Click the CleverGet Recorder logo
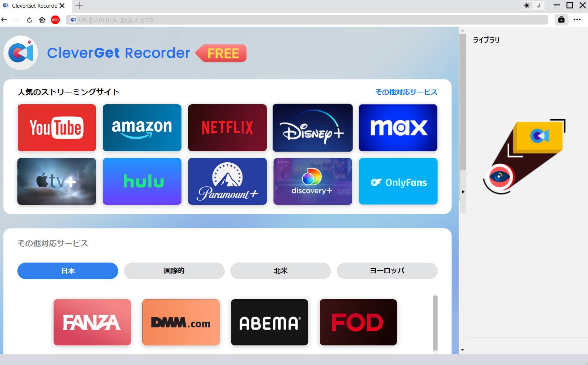 [x=21, y=53]
